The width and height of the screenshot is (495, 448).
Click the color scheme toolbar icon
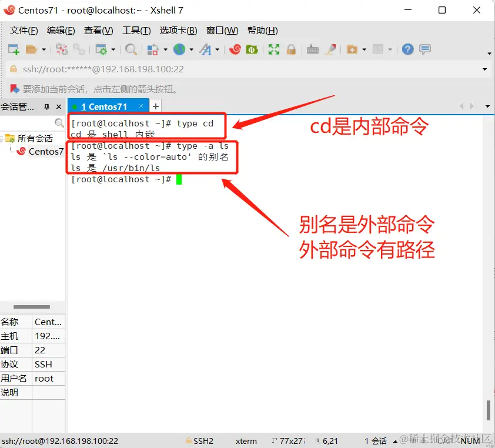coord(153,49)
